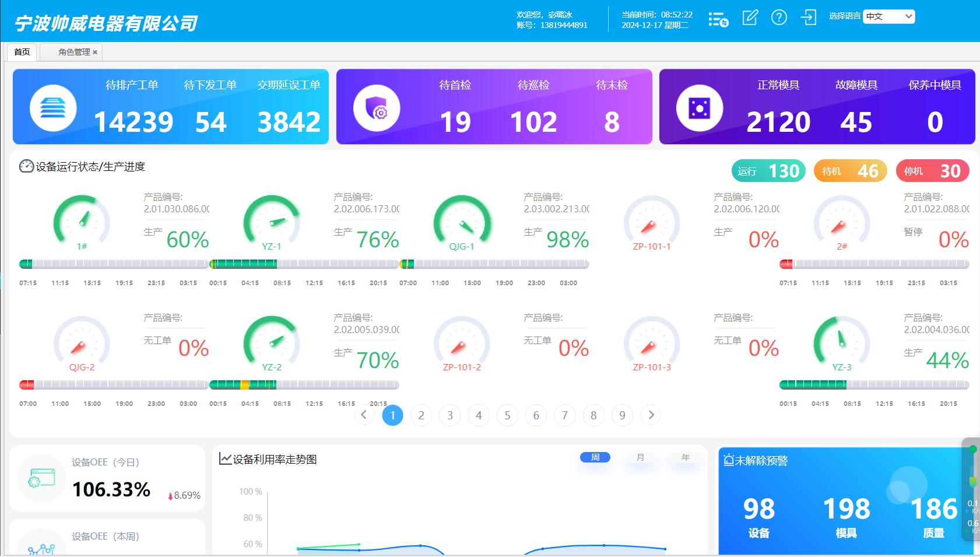Close the 角色管理 tab
The width and height of the screenshot is (980, 557).
tap(95, 52)
